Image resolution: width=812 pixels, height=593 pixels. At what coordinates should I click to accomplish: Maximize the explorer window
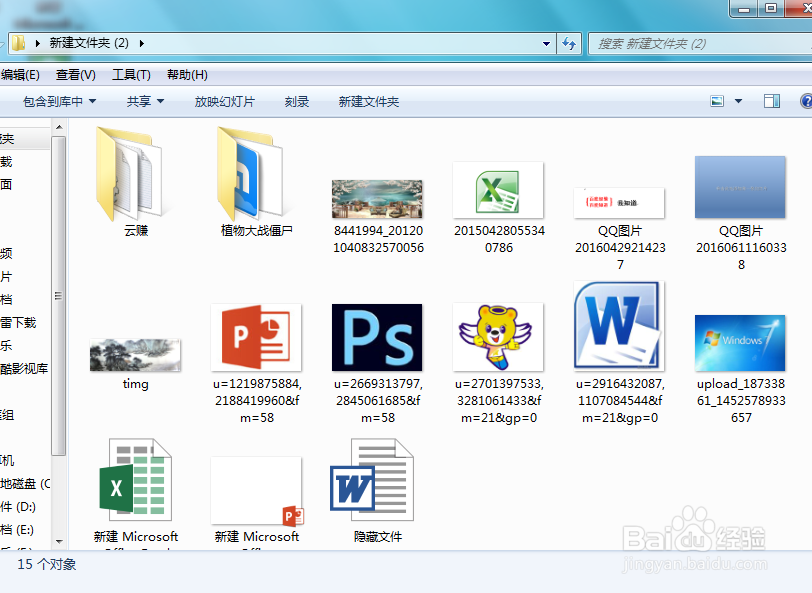click(771, 8)
